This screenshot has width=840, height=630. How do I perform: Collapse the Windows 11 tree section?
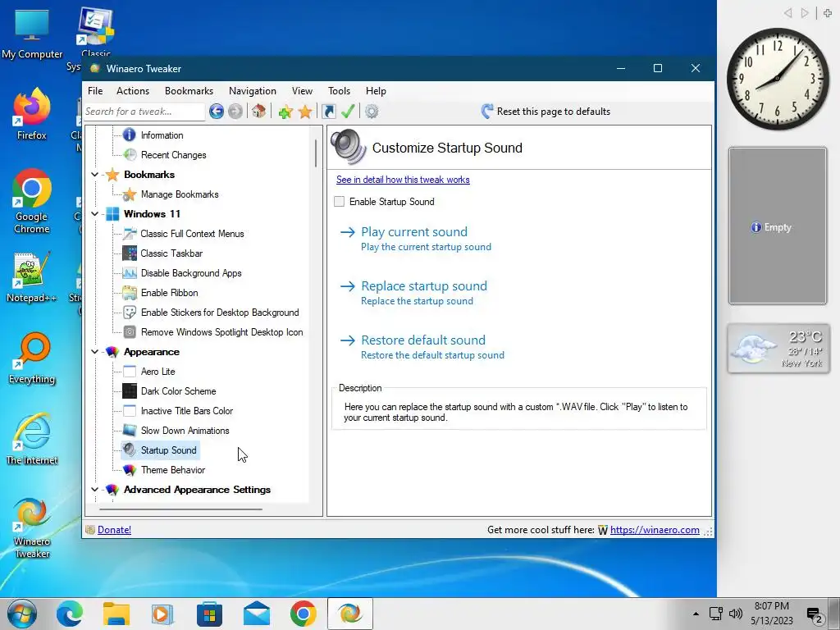(95, 214)
